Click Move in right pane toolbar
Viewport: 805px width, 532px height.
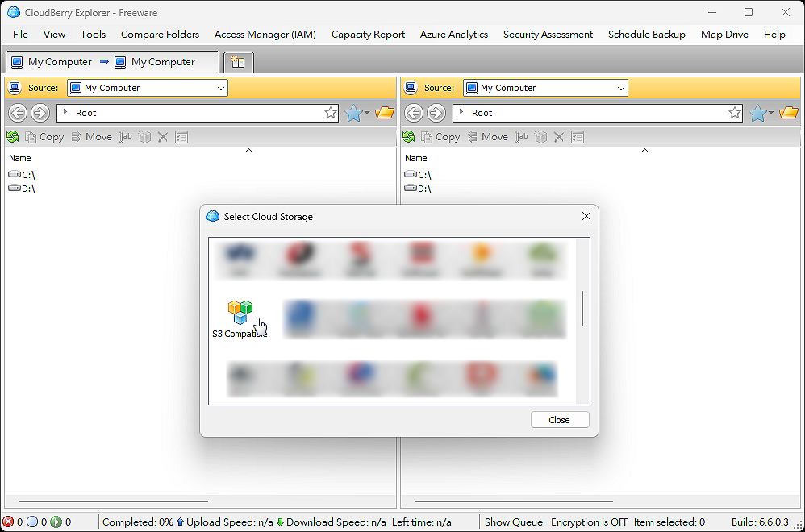[488, 137]
